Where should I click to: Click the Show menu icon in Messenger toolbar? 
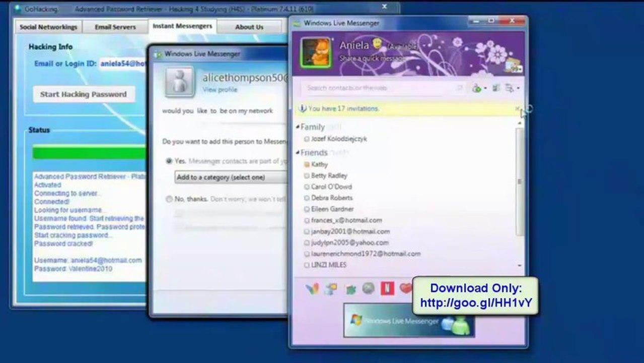[510, 88]
